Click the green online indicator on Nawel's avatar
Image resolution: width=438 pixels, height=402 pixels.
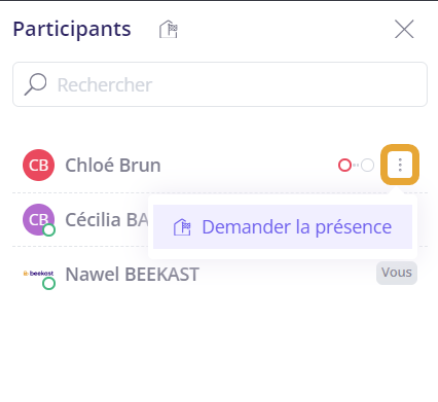(49, 284)
